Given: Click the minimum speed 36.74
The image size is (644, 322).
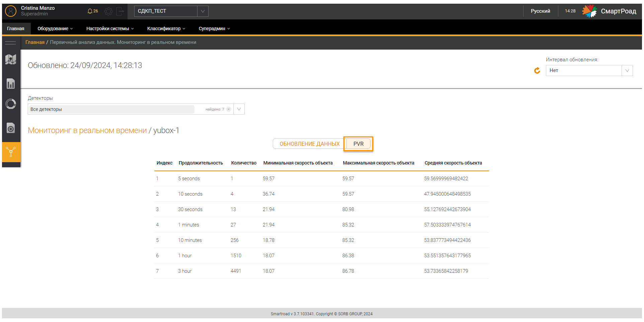Looking at the screenshot, I should click(x=268, y=194).
